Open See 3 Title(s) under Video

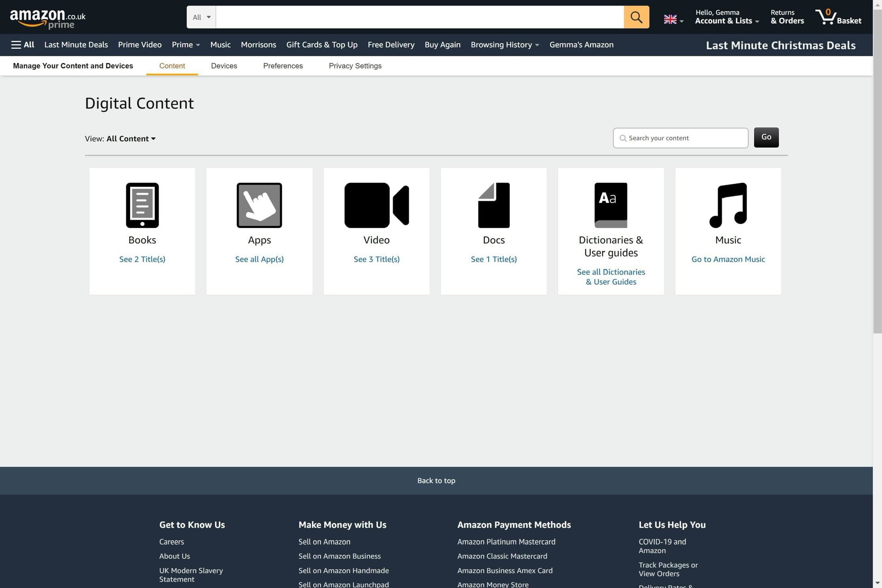[x=376, y=259]
